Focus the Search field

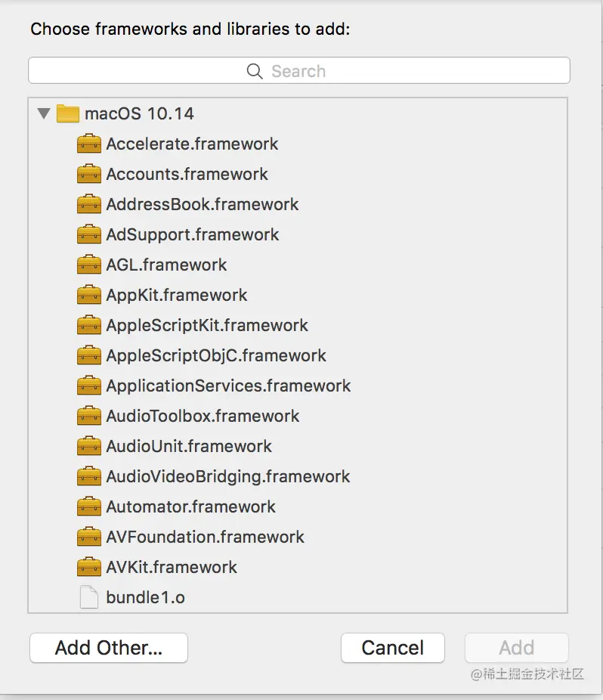click(x=299, y=70)
